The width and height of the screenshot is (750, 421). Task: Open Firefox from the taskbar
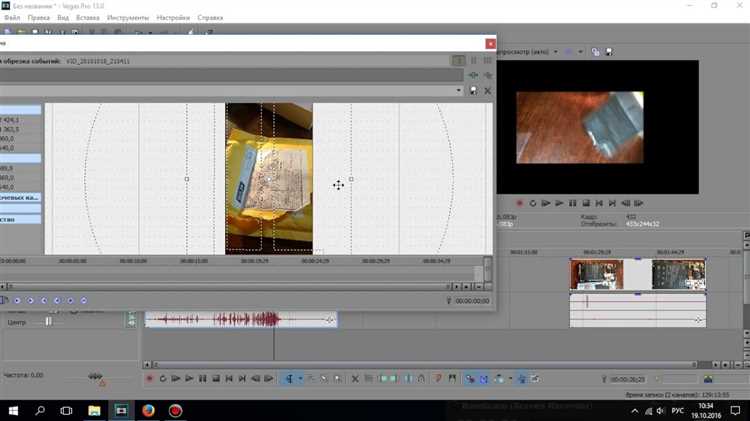click(x=148, y=410)
